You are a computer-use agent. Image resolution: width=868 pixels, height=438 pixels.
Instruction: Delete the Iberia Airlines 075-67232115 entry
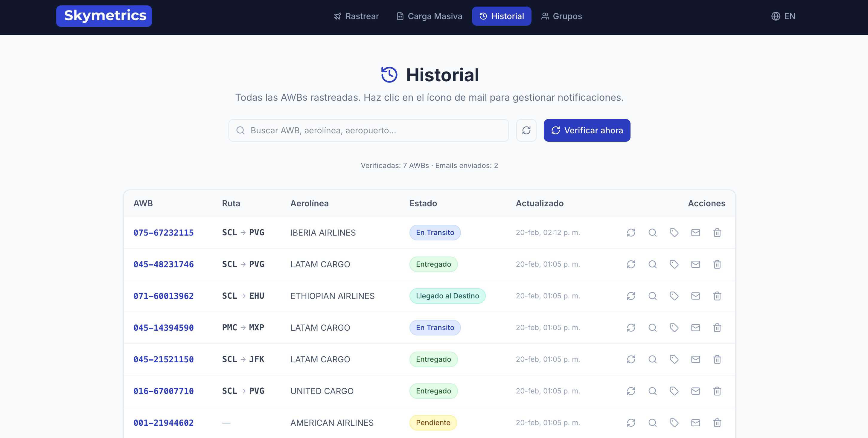coord(717,233)
